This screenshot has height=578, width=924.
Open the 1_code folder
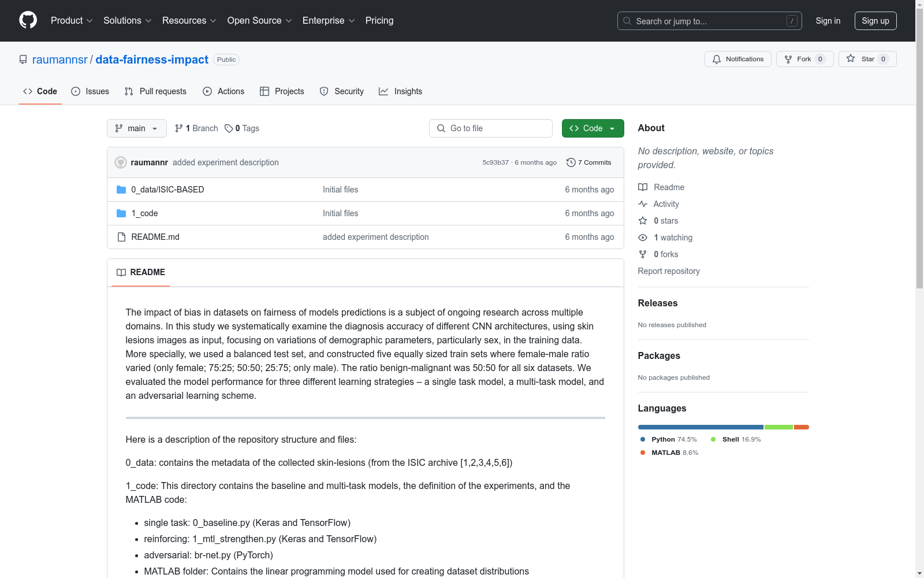[144, 213]
